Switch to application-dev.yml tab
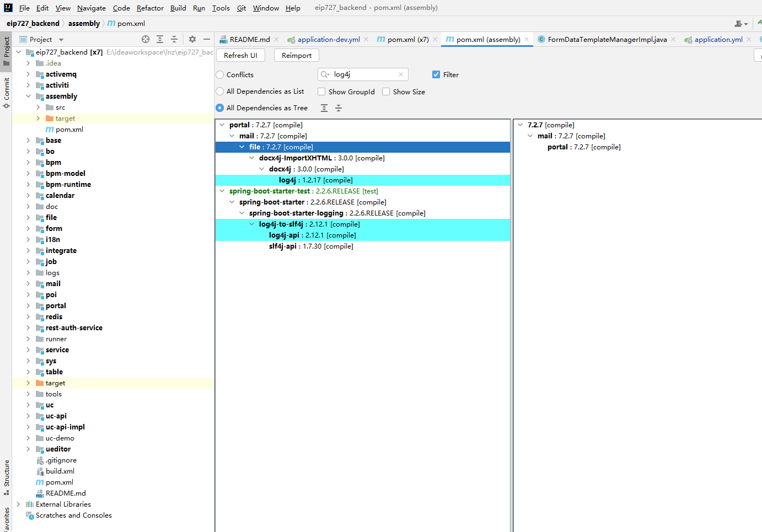762x532 pixels. [x=328, y=39]
